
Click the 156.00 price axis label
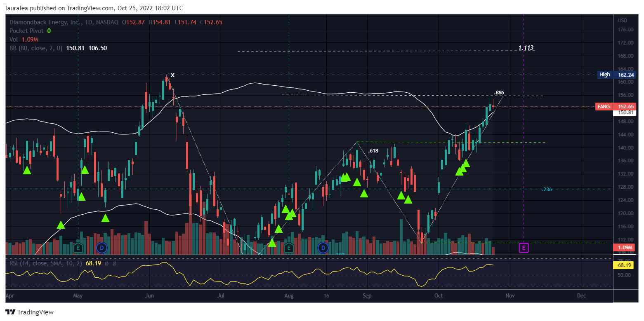point(625,95)
